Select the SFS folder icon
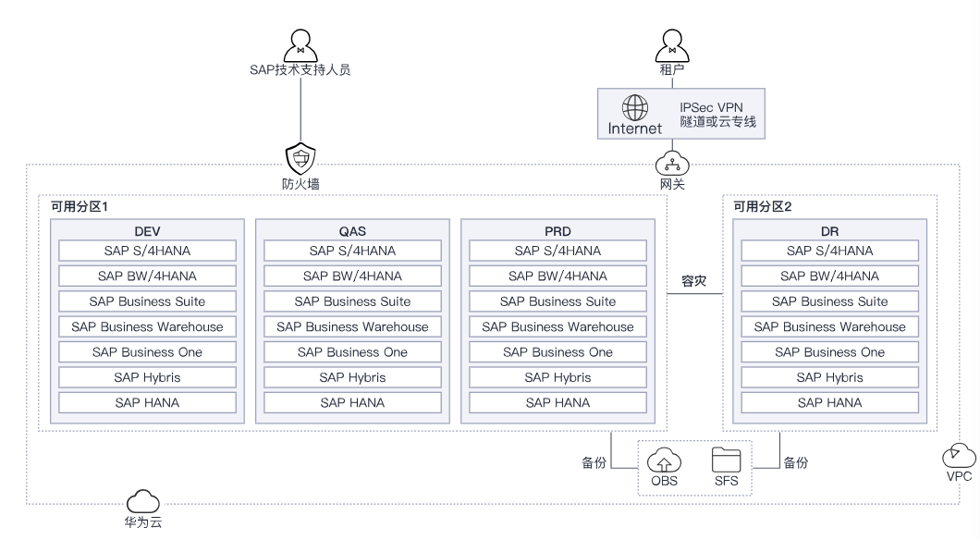Image resolution: width=980 pixels, height=540 pixels. click(727, 460)
